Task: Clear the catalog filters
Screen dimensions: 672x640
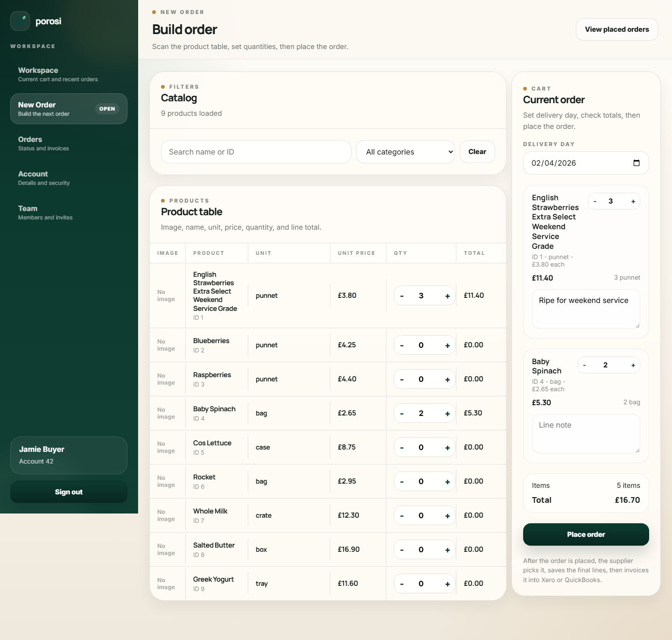Action: click(x=477, y=152)
